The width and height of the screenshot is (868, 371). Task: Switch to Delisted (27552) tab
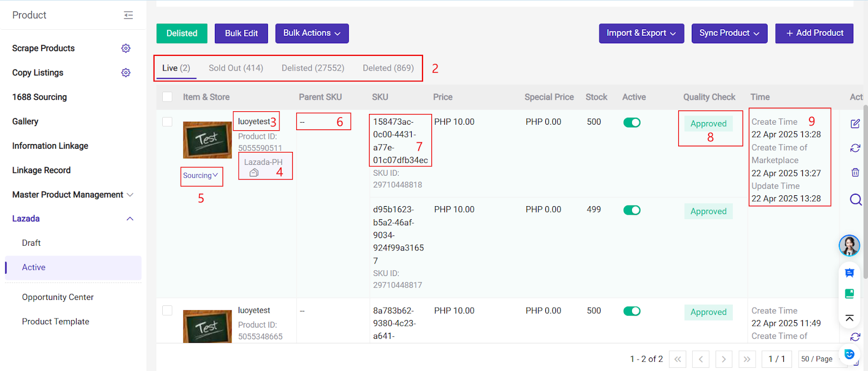313,68
